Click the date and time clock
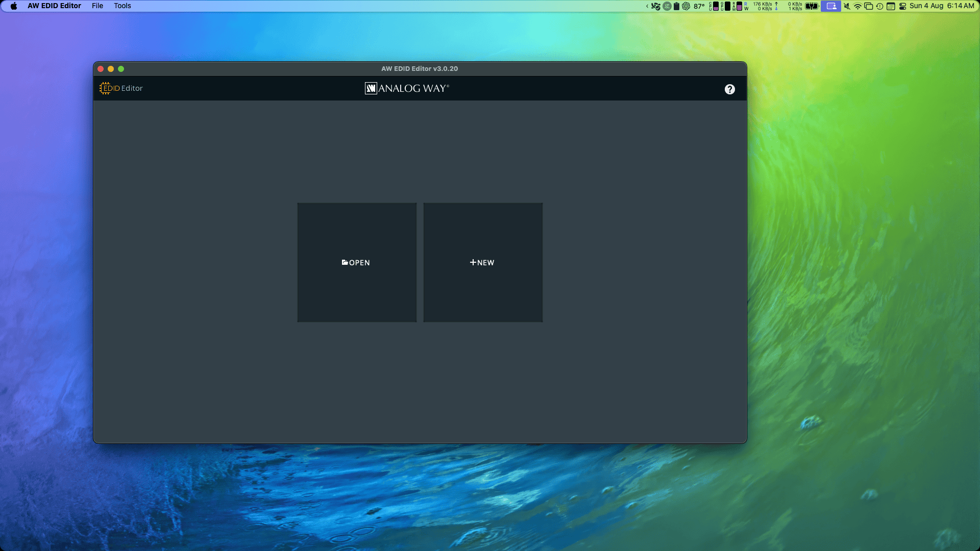The image size is (980, 551). pyautogui.click(x=942, y=6)
